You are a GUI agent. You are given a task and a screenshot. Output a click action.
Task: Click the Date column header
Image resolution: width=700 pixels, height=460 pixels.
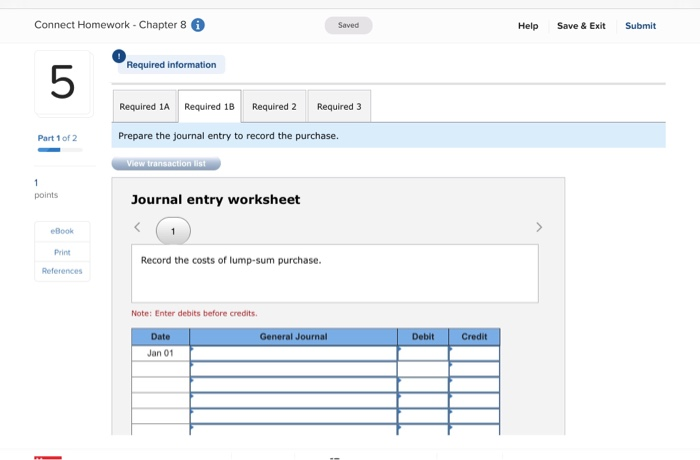tap(160, 337)
